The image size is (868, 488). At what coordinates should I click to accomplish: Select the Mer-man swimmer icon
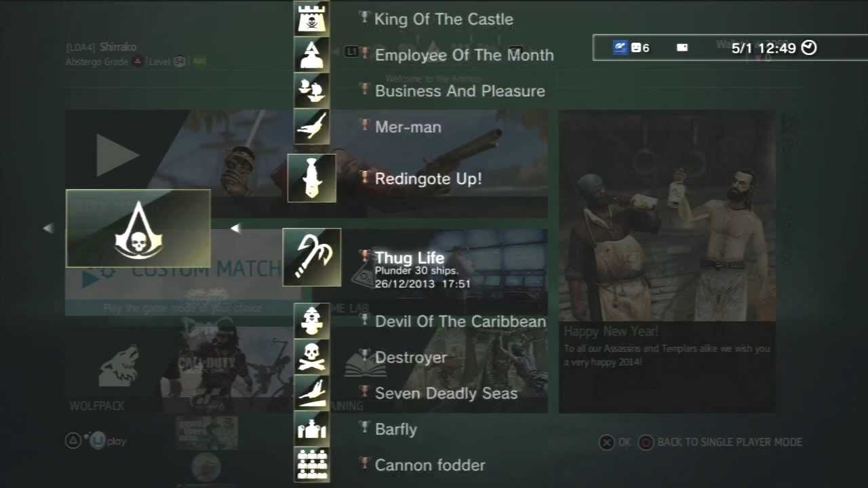click(x=312, y=126)
